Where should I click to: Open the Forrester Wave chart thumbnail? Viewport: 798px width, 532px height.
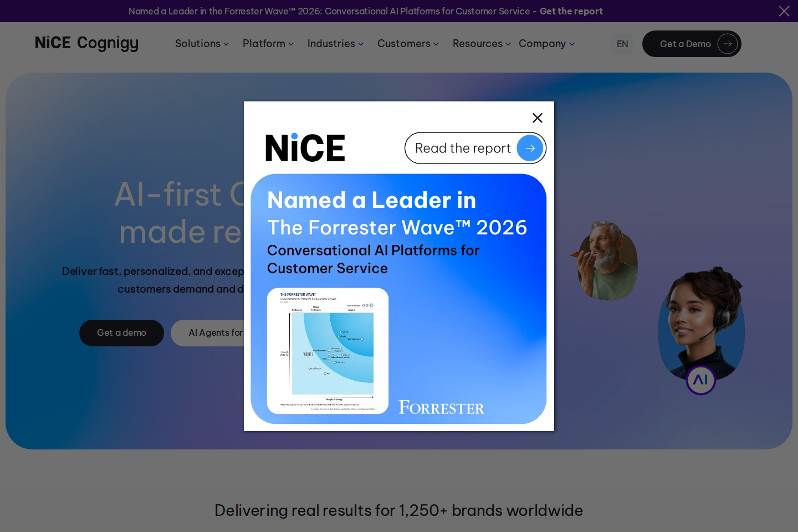click(x=328, y=351)
